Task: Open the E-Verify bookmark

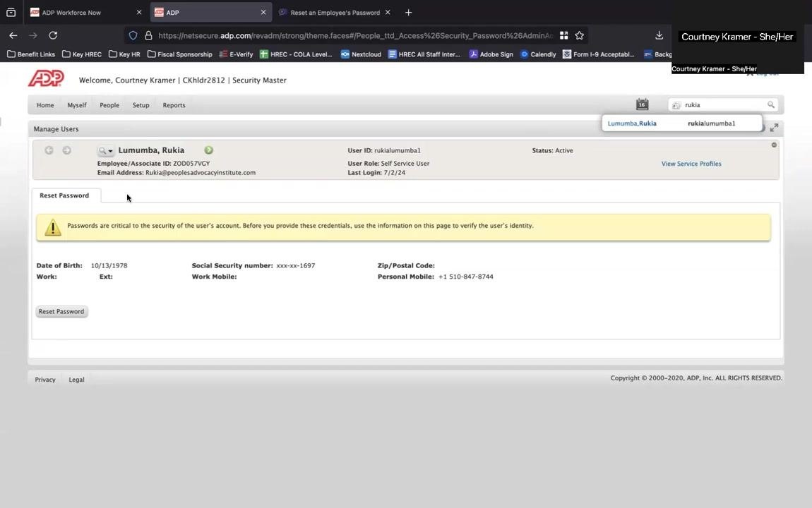Action: coord(236,54)
